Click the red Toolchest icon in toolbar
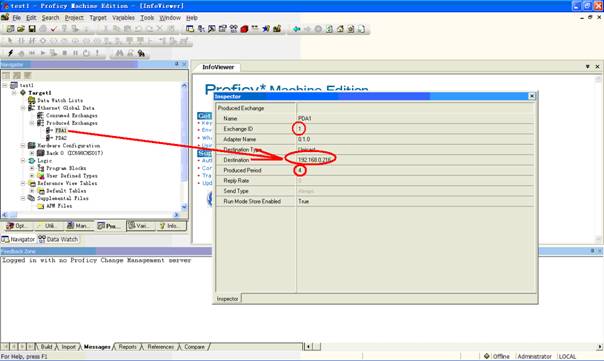The width and height of the screenshot is (604, 361). click(244, 29)
